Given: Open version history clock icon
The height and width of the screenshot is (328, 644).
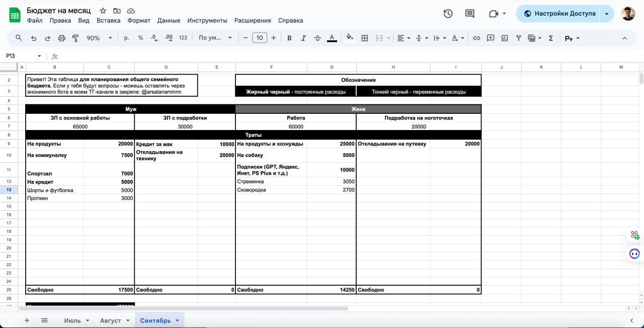Looking at the screenshot, I should click(448, 14).
